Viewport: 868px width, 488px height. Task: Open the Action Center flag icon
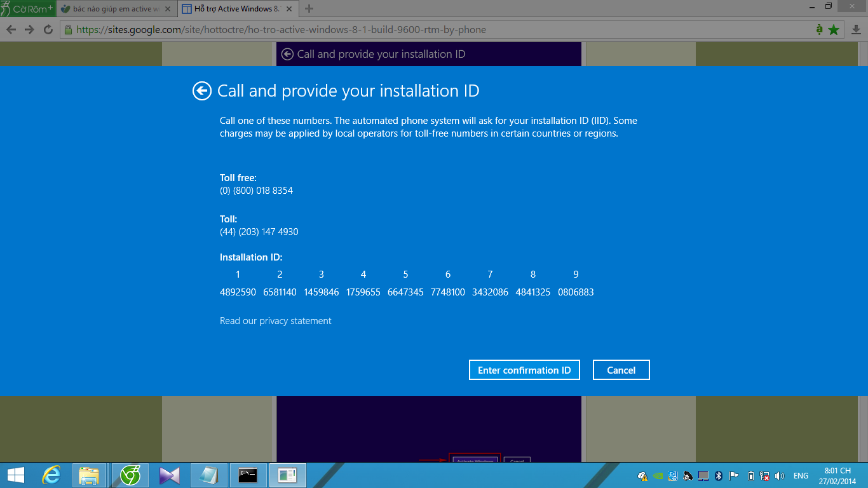point(733,475)
